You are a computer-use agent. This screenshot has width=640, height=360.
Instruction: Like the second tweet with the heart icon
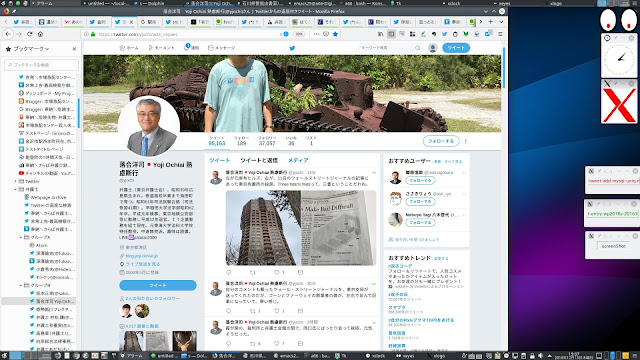coord(277,311)
